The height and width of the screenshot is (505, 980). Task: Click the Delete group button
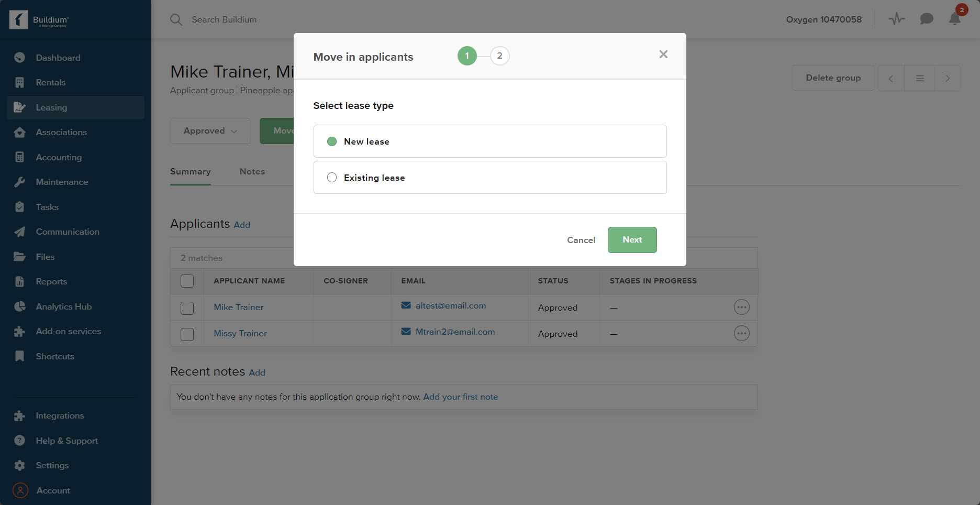(833, 78)
